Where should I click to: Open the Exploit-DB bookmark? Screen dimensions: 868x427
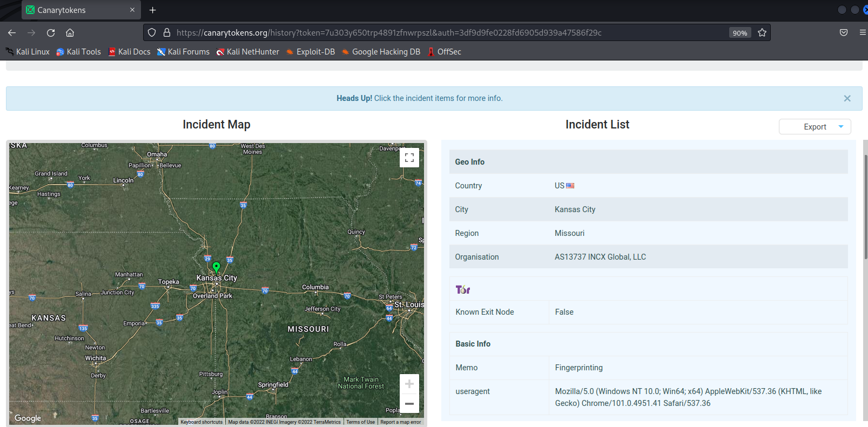(x=311, y=52)
